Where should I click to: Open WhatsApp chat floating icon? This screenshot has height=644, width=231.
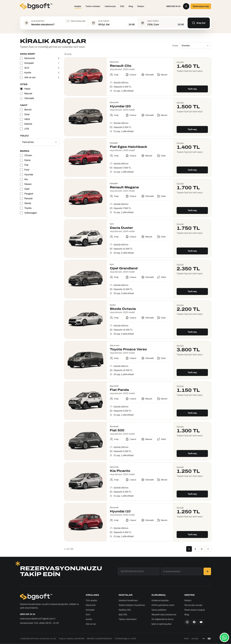(x=225, y=637)
